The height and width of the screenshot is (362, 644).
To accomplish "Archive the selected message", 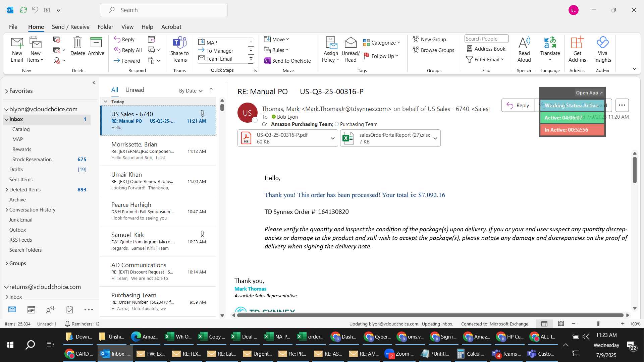I will pos(96,46).
